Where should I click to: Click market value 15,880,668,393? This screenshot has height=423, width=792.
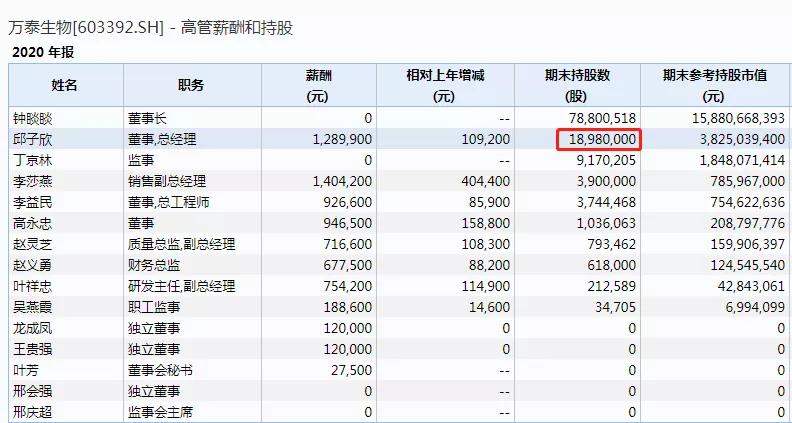(x=739, y=119)
